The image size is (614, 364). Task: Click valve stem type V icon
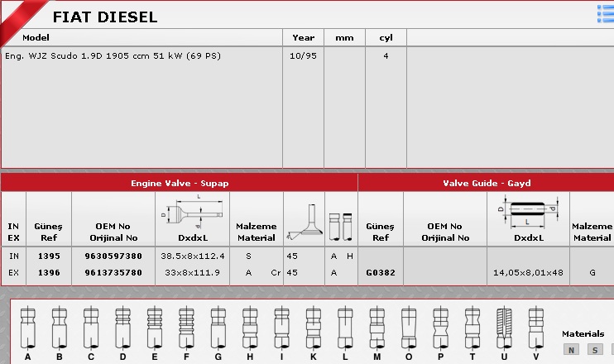coord(535,328)
